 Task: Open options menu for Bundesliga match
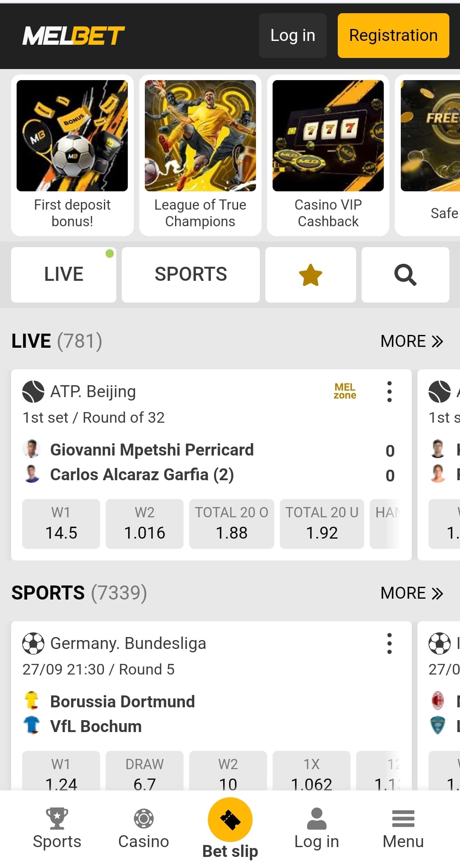(x=389, y=643)
